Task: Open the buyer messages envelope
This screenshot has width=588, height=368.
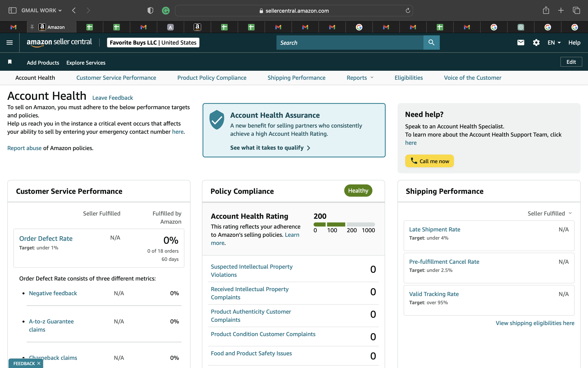Action: click(521, 43)
